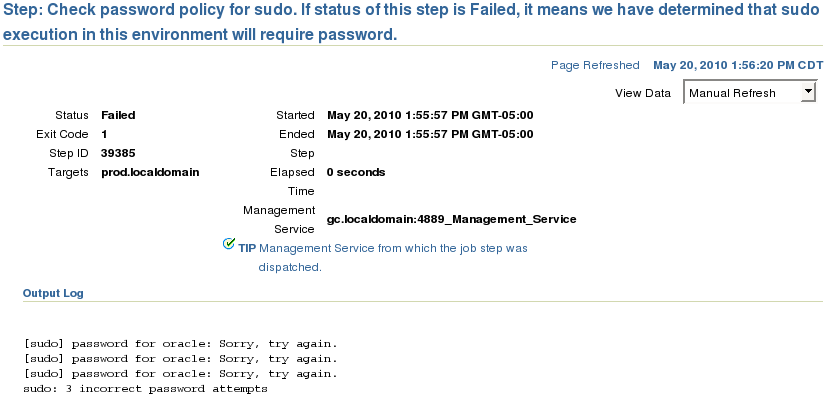Click the Started timestamp value
The height and width of the screenshot is (399, 824).
pos(430,115)
